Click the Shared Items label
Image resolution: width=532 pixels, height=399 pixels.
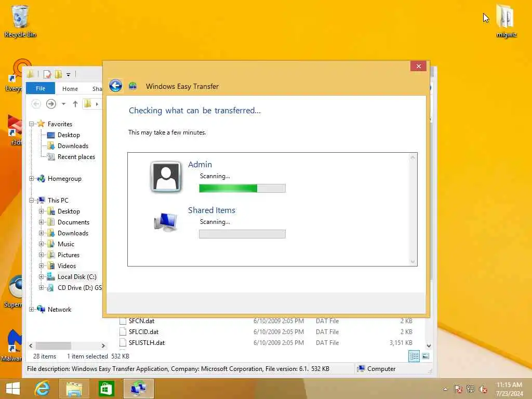tap(211, 210)
